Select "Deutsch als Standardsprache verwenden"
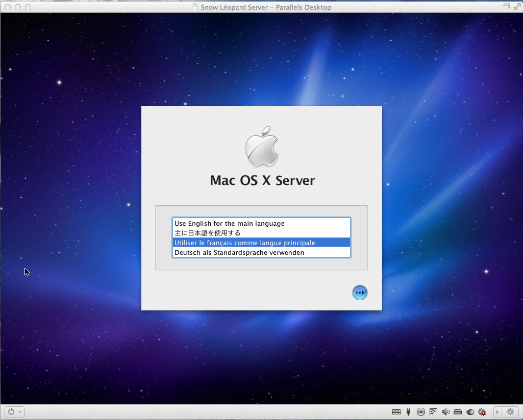The image size is (523, 420). pos(261,252)
